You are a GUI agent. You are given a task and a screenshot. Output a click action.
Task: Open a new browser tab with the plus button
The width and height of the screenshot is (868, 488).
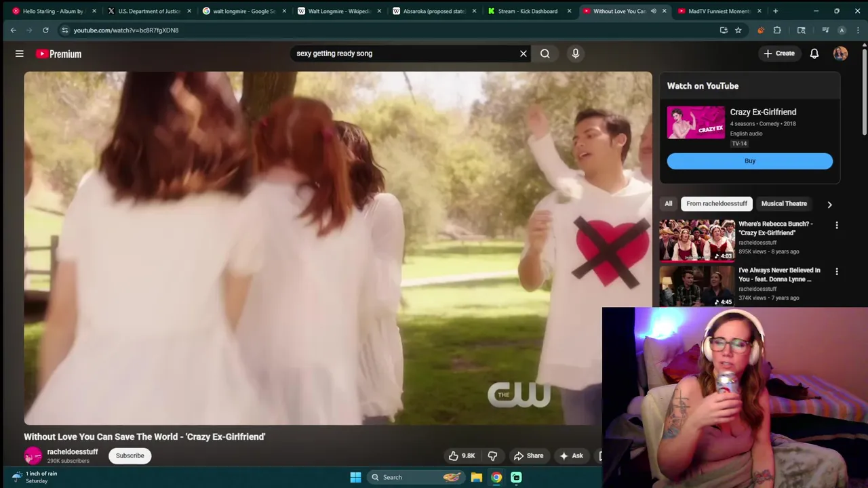click(x=776, y=11)
